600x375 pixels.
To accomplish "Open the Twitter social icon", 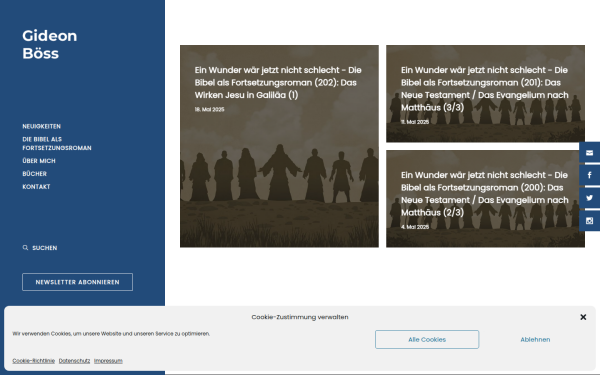I will tap(589, 198).
